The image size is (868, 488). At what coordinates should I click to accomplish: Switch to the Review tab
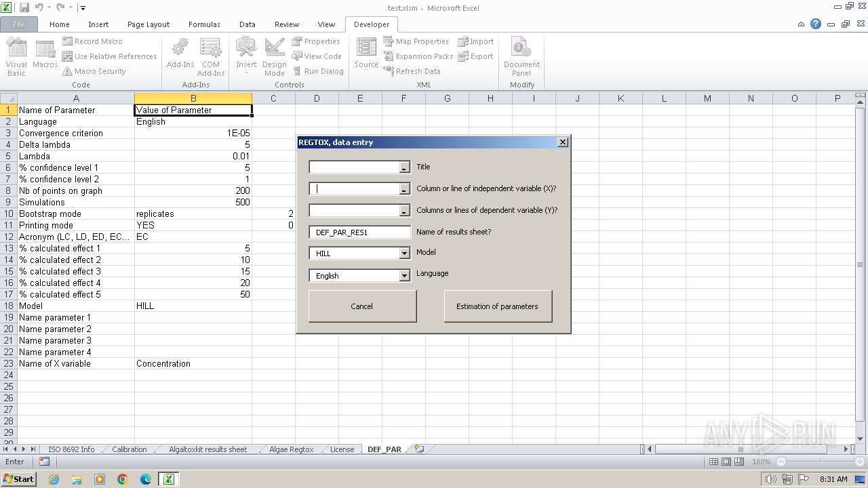[x=287, y=24]
